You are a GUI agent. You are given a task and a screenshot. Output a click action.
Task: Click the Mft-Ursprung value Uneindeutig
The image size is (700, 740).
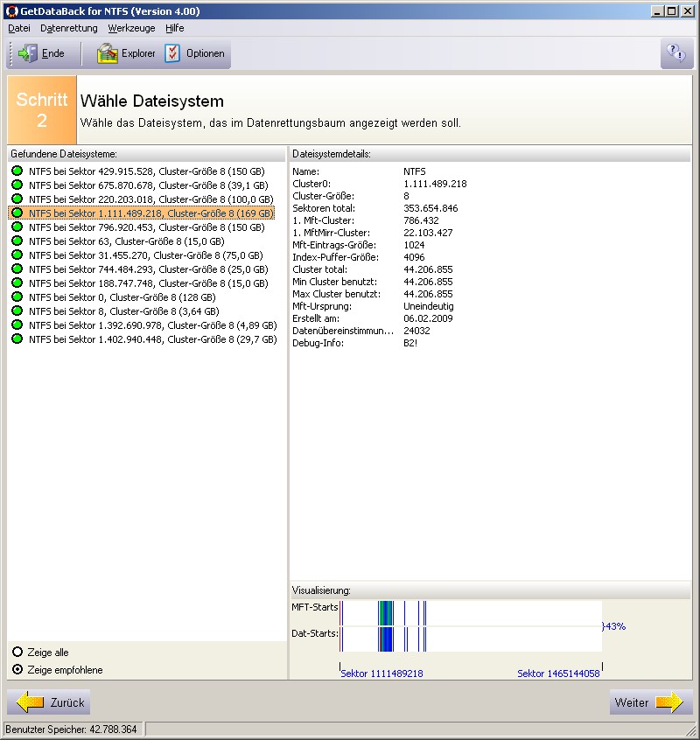429,306
